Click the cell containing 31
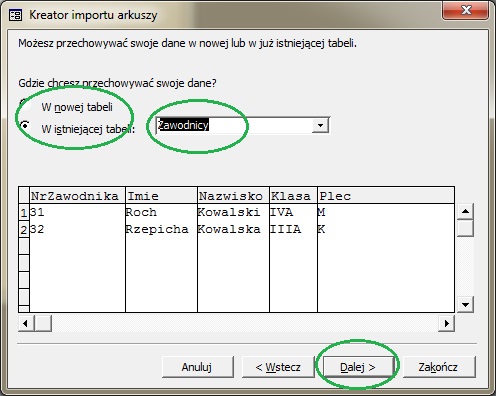Screen dimensions: 496x396 (77, 212)
